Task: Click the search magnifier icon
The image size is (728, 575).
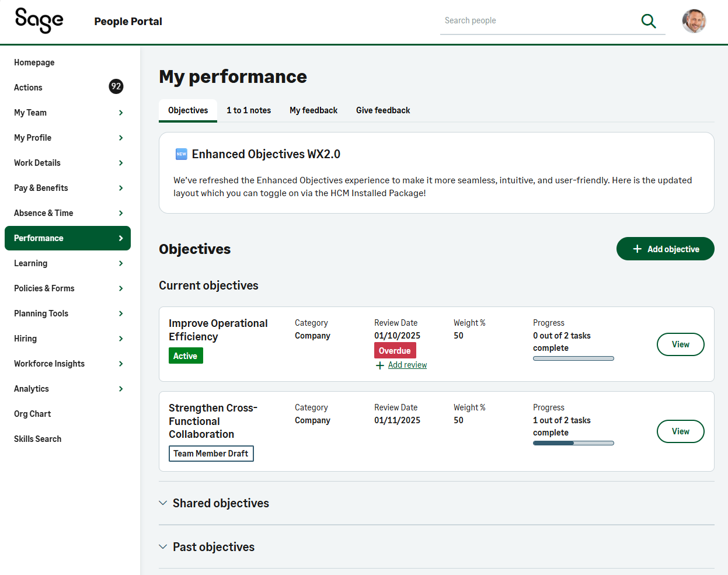Action: (x=648, y=21)
